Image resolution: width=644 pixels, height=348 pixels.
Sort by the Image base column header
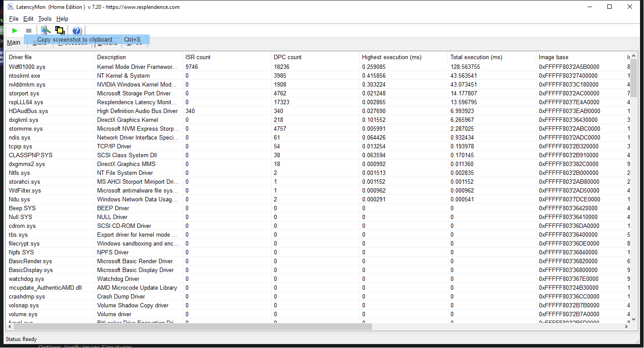580,57
